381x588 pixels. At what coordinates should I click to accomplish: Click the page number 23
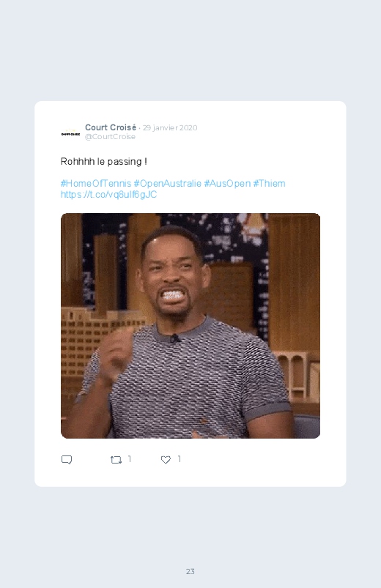click(x=190, y=571)
